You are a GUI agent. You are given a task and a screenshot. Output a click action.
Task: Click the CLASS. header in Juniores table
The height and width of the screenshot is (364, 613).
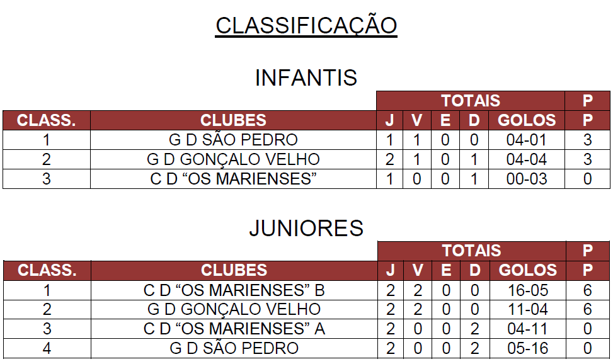point(47,270)
